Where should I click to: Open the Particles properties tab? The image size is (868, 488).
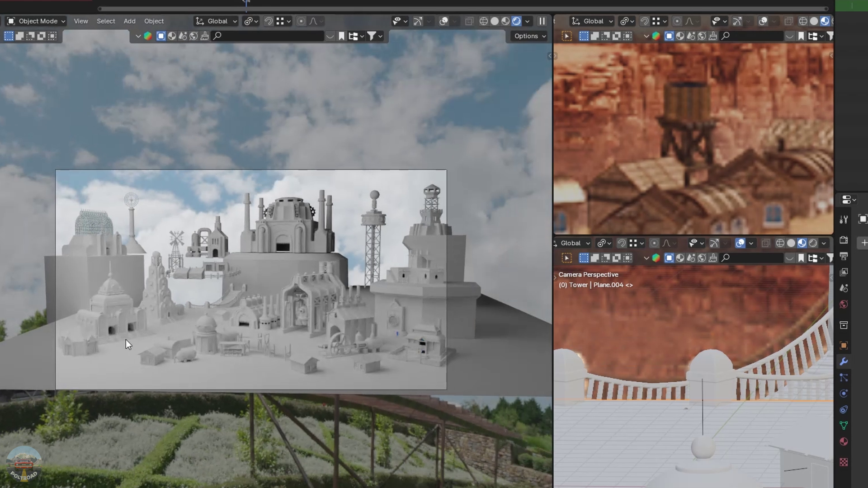[844, 377]
